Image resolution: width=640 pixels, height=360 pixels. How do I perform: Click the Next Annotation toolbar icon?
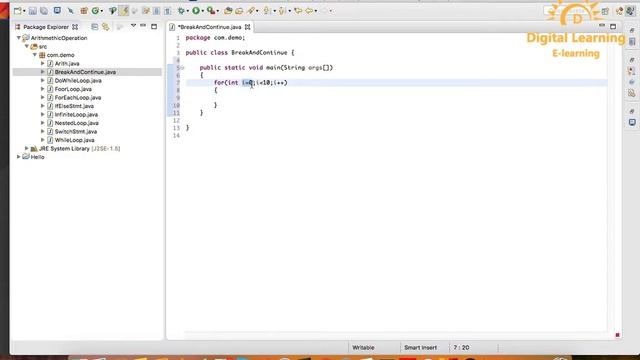(267, 11)
